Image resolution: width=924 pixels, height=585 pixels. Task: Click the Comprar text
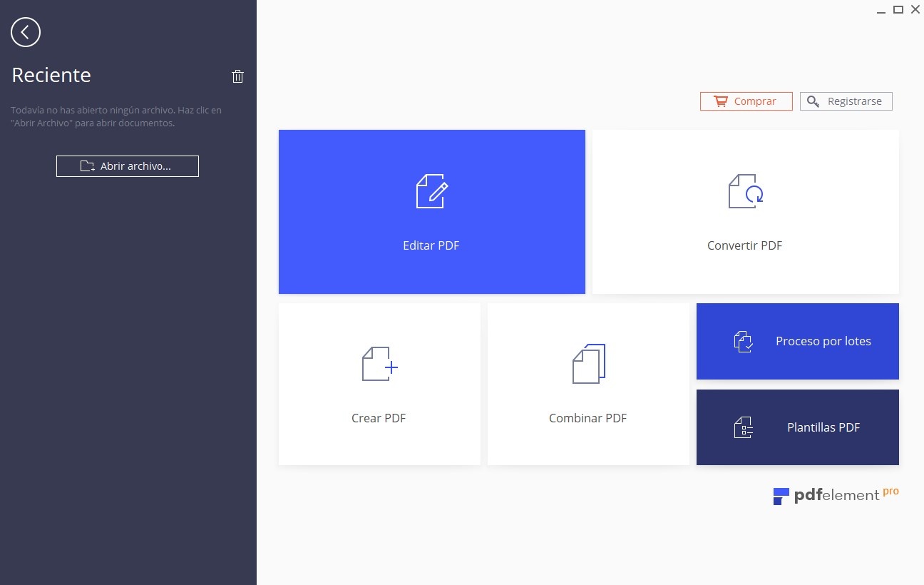pyautogui.click(x=755, y=101)
